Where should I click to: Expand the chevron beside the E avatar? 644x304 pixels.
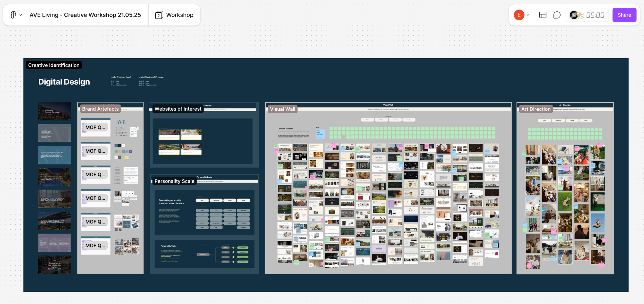click(x=528, y=15)
